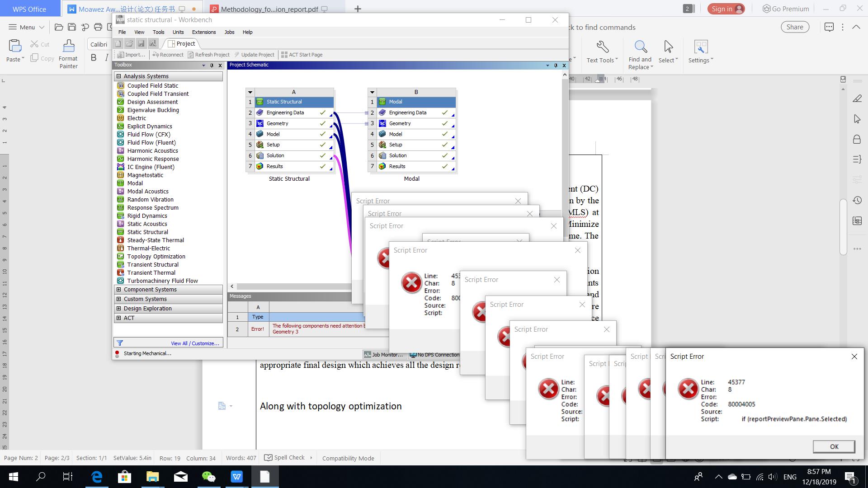Open the Workbench View menu

[139, 32]
